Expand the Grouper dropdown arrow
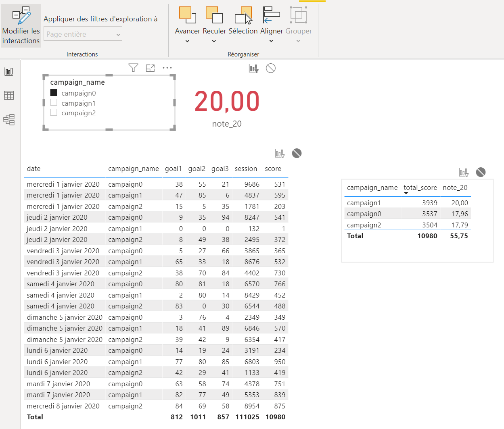This screenshot has height=429, width=504. pyautogui.click(x=298, y=41)
